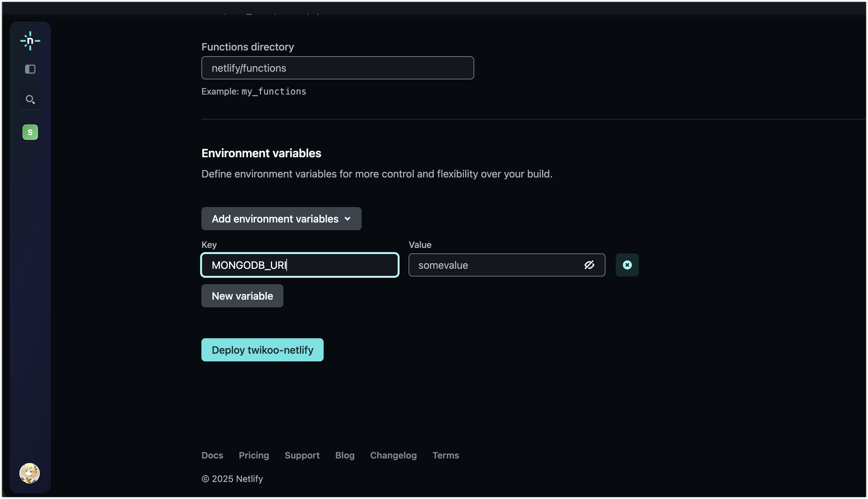Open the green S team avatar

[x=30, y=132]
